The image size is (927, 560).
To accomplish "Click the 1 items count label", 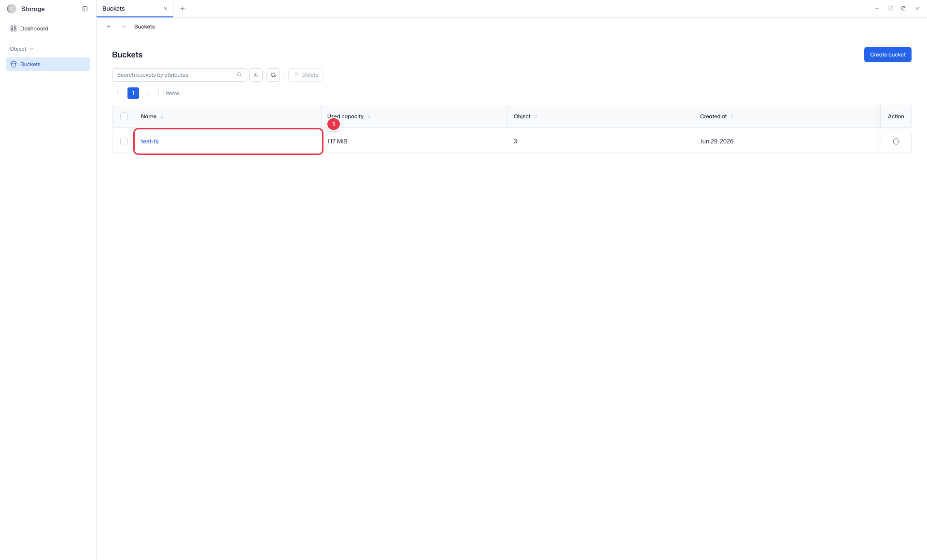I will (171, 93).
